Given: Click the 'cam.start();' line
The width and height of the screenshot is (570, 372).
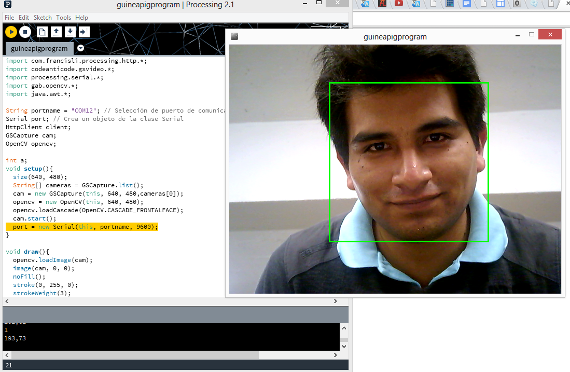Looking at the screenshot, I should pyautogui.click(x=35, y=219).
